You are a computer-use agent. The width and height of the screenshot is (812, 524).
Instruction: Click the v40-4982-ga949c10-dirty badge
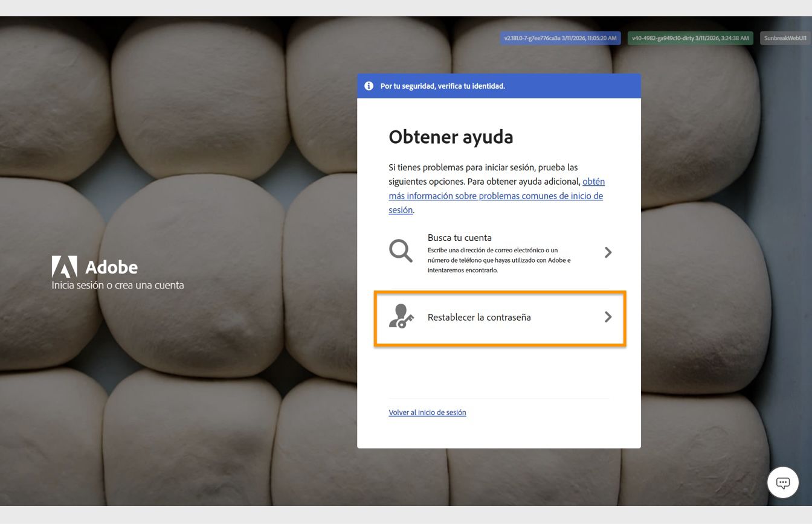tap(690, 38)
